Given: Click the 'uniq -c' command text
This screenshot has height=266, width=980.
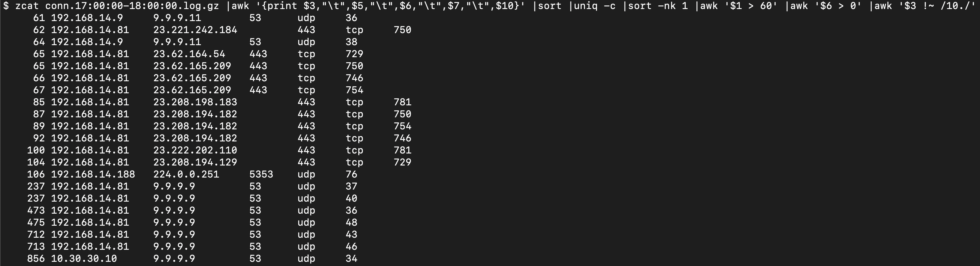Looking at the screenshot, I should [595, 6].
